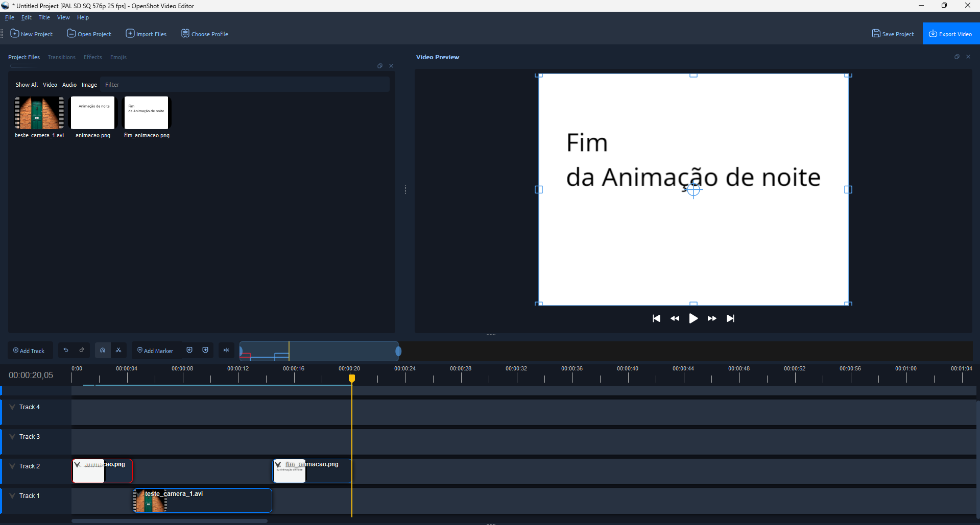
Task: Open the Track 2 dropdown arrow
Action: tap(12, 466)
